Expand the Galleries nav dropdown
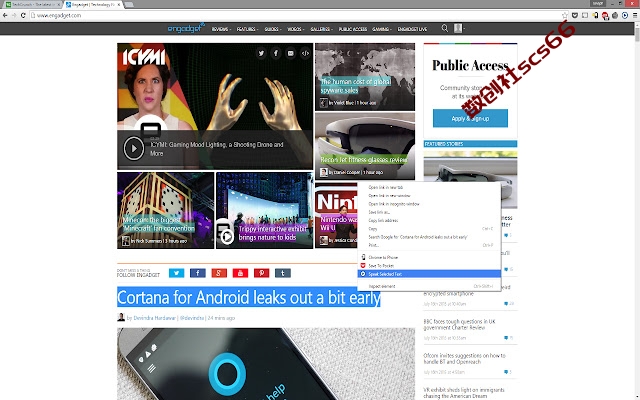The height and width of the screenshot is (400, 640). point(322,29)
